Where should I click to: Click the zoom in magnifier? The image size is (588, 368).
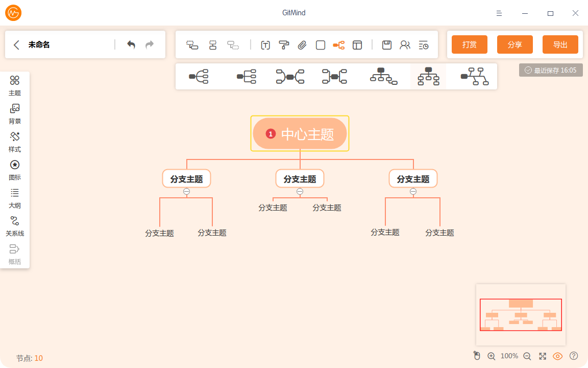coord(492,356)
